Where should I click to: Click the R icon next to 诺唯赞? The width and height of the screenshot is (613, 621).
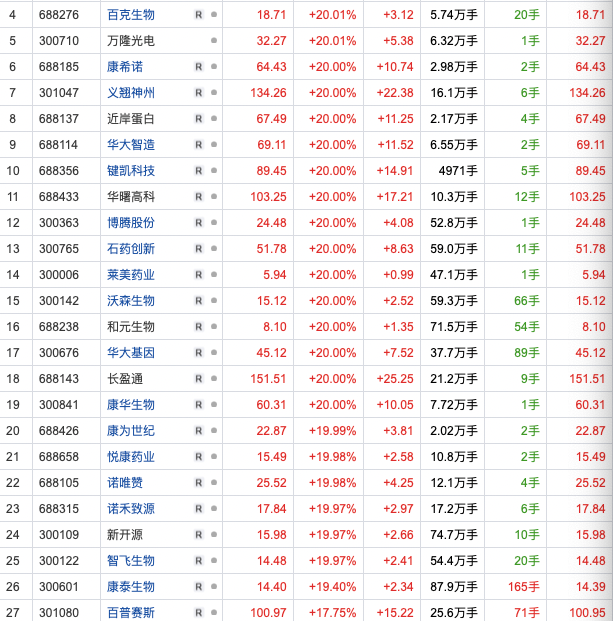click(x=198, y=483)
